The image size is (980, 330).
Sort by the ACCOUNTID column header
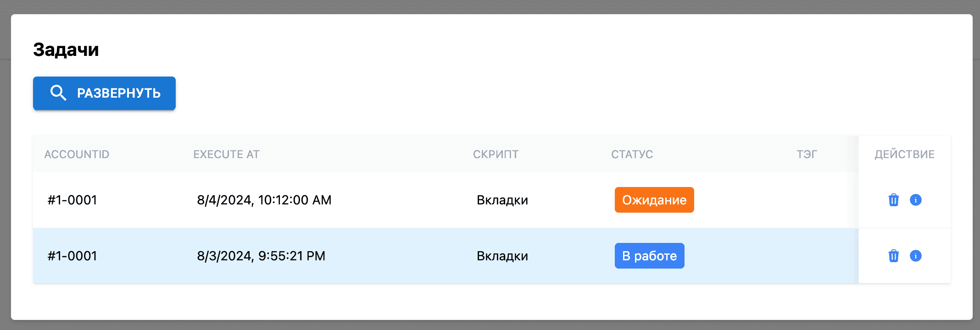coord(76,154)
